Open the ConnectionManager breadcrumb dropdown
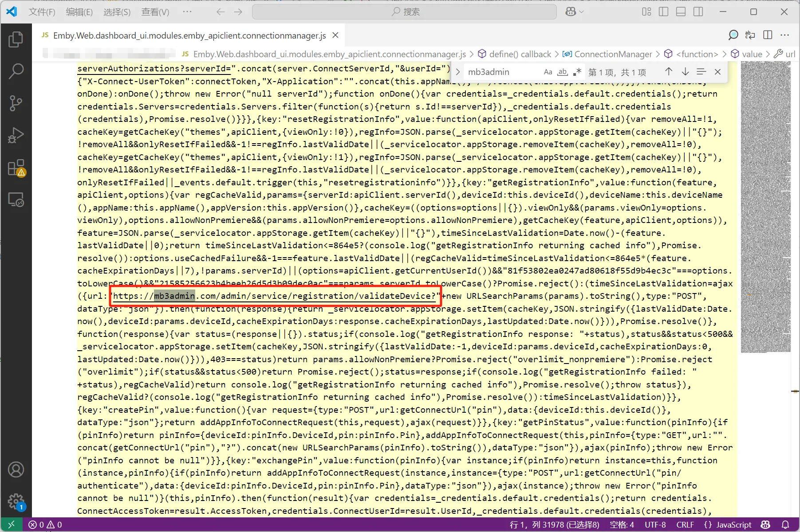The width and height of the screenshot is (800, 532). [x=613, y=54]
